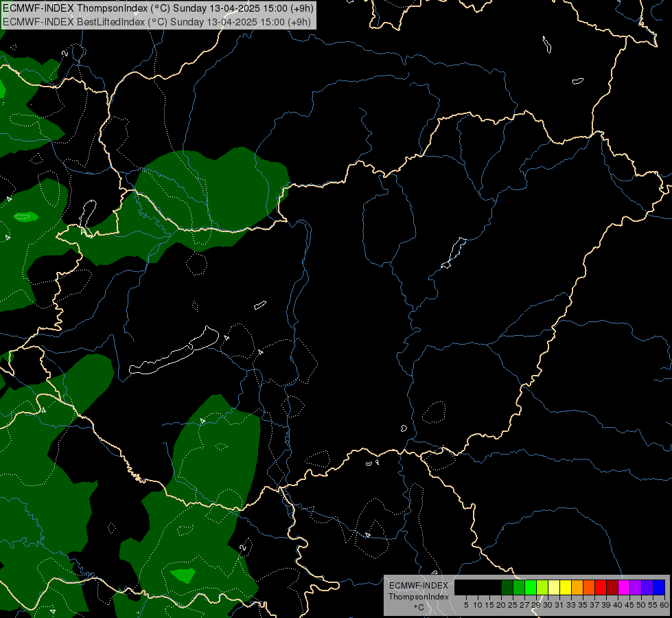Click the legend tick value '27'

(524, 605)
